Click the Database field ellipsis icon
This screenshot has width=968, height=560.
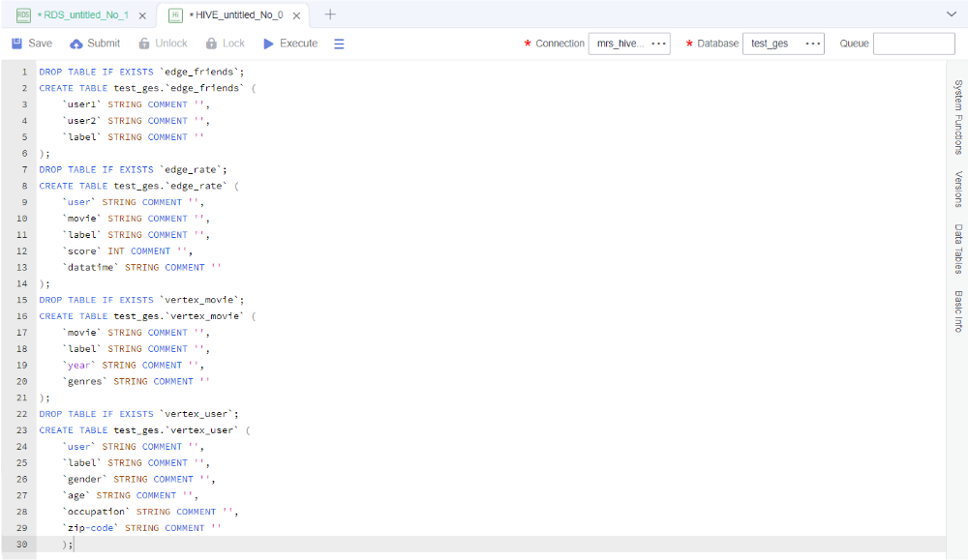tap(813, 44)
